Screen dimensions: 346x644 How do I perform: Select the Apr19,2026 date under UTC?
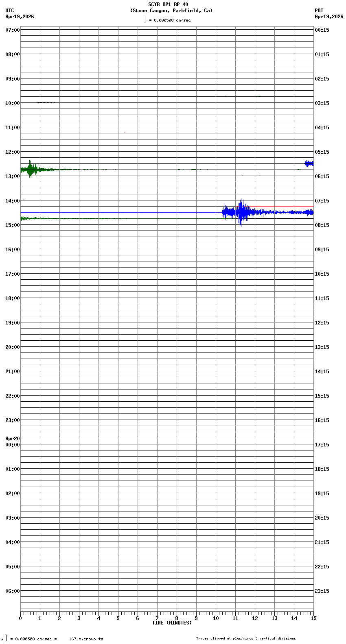[20, 17]
